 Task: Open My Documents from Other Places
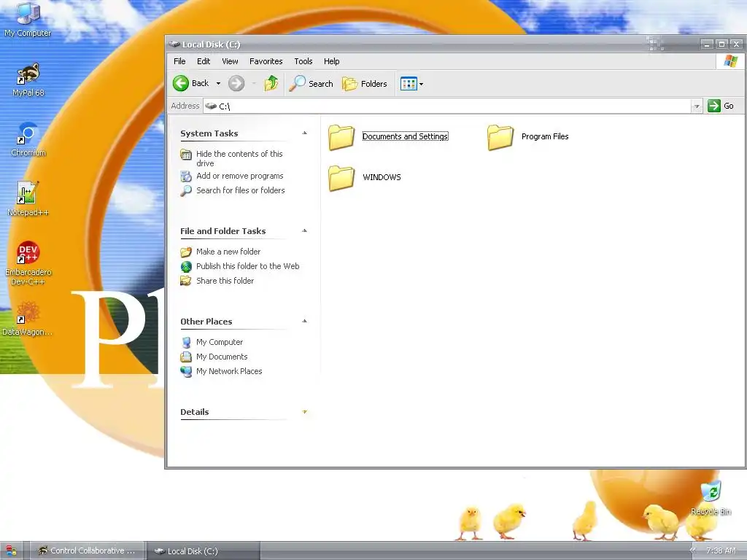[222, 357]
